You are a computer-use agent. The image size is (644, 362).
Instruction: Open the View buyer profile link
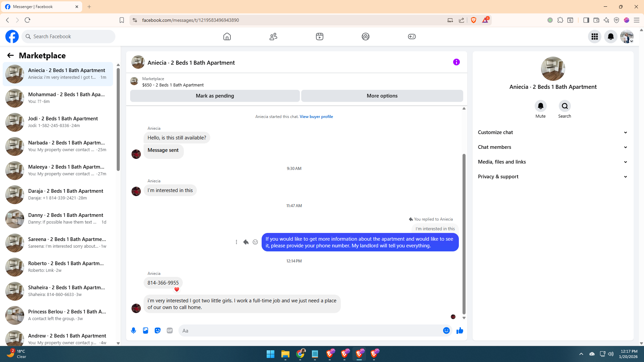click(x=316, y=117)
